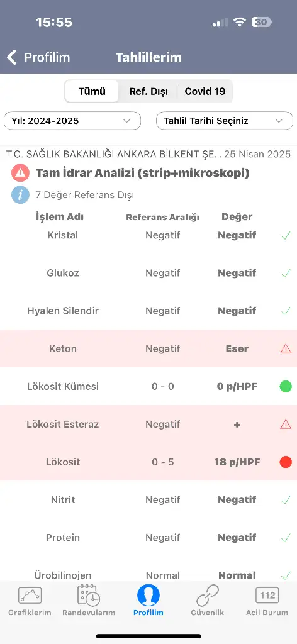
Task: Switch to Covid 19 segment
Action: [x=205, y=91]
